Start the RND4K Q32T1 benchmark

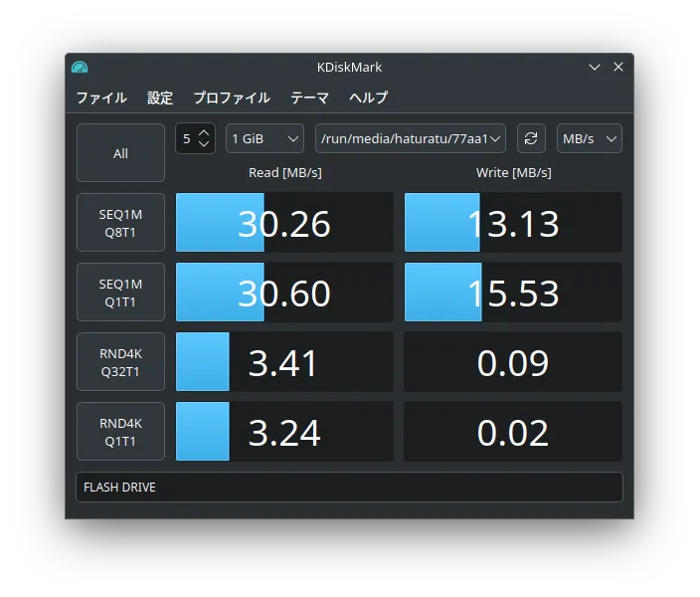pos(120,362)
